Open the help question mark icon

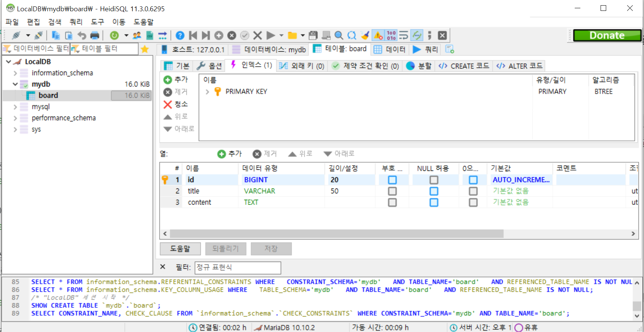point(180,35)
